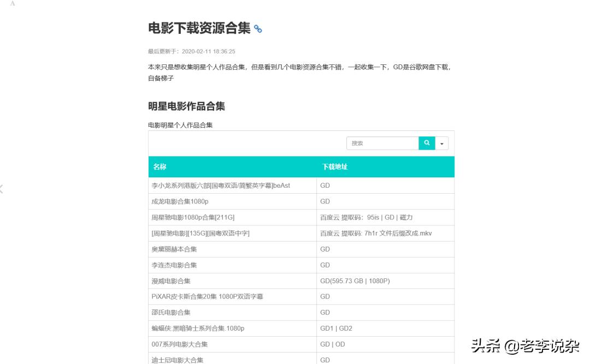Open the 百度云 link for [周星驰电影][135G]
The height and width of the screenshot is (364, 590).
[x=329, y=233]
